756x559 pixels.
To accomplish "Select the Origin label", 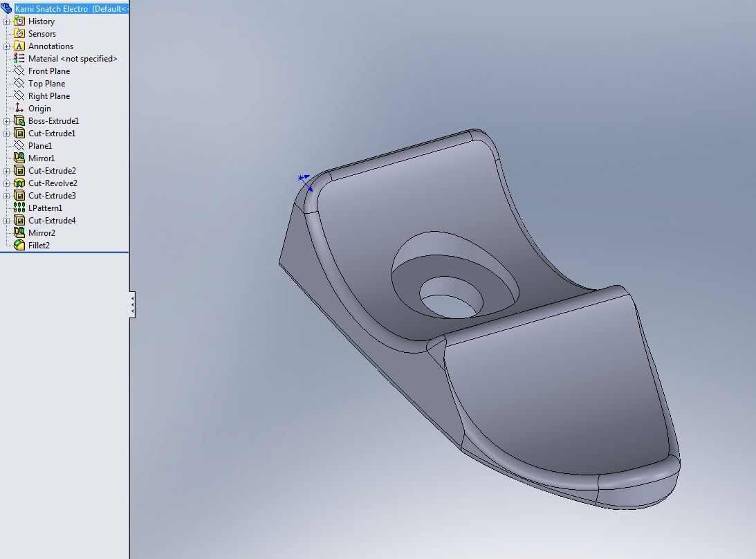I will click(x=39, y=109).
